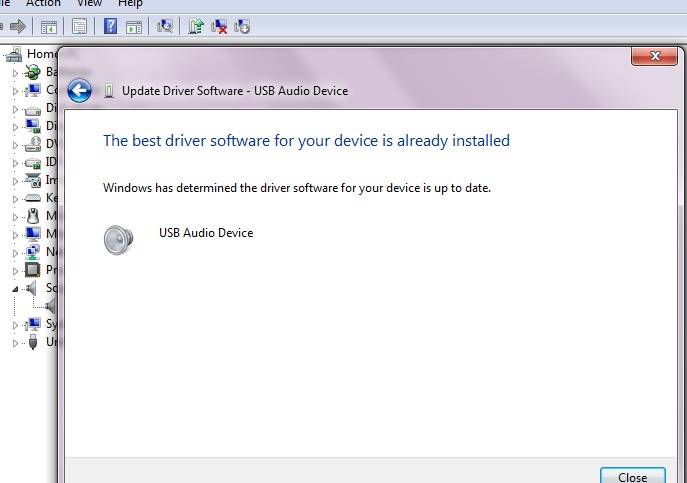The width and height of the screenshot is (687, 483).
Task: Open the Action menu
Action: [43, 4]
